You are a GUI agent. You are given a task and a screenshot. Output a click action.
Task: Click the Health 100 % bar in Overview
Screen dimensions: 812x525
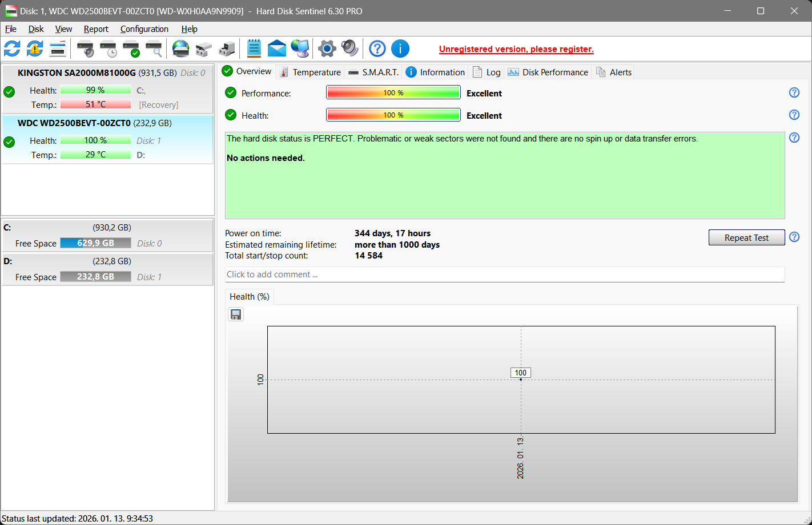coord(393,115)
